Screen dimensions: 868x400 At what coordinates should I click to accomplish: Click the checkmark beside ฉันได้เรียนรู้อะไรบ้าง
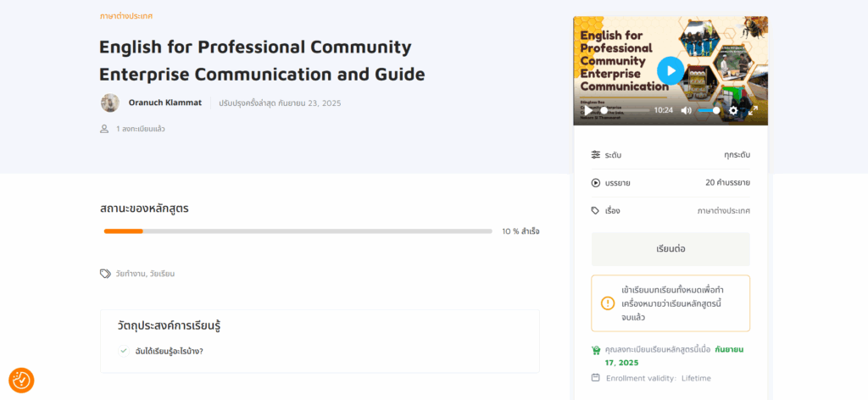point(124,351)
